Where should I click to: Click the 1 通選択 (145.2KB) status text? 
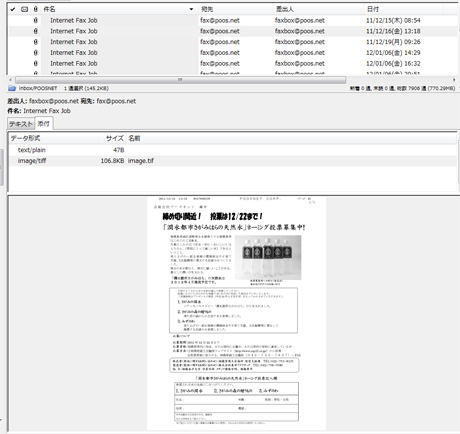coord(86,88)
